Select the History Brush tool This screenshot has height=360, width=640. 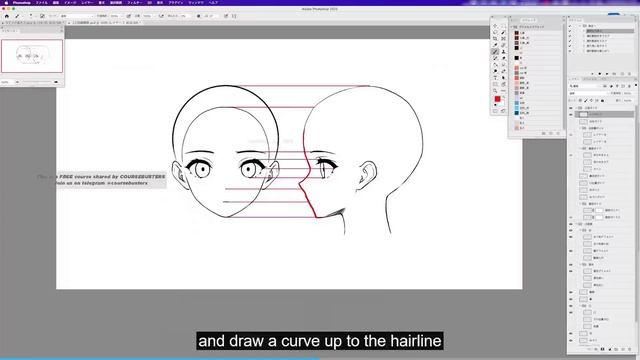(x=495, y=58)
